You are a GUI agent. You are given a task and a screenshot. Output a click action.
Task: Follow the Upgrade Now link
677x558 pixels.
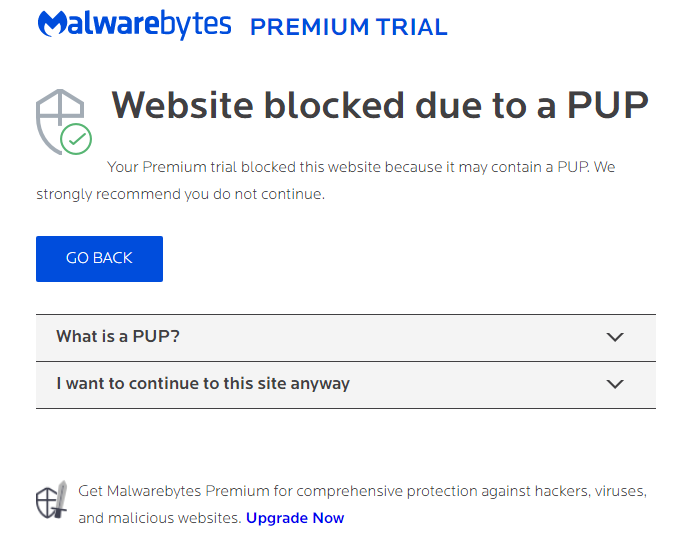295,518
